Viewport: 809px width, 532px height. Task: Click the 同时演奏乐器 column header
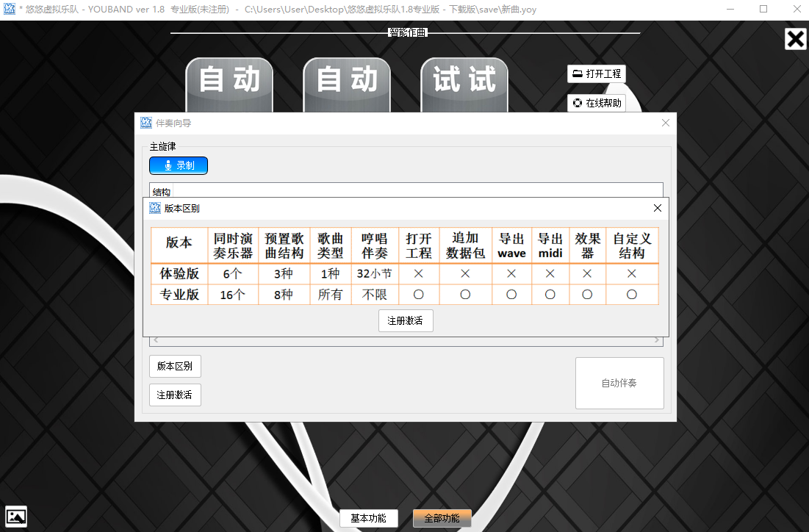coord(233,245)
